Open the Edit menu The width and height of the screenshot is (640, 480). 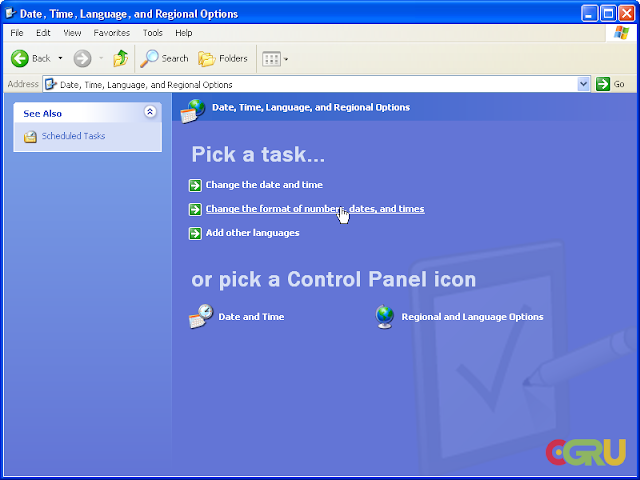(x=43, y=33)
